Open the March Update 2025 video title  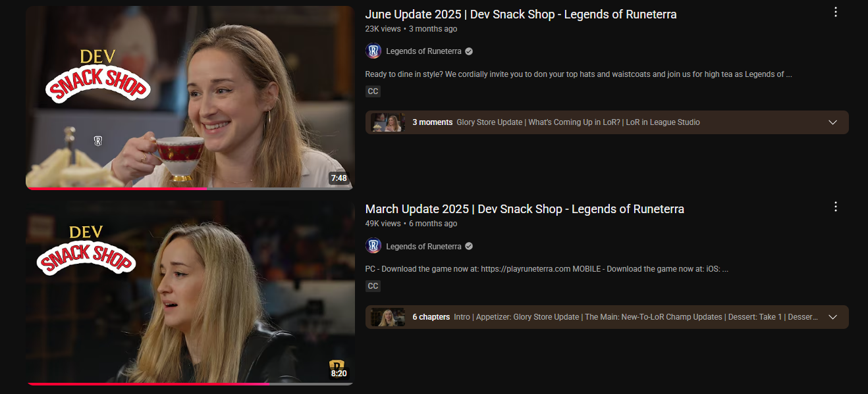[524, 209]
